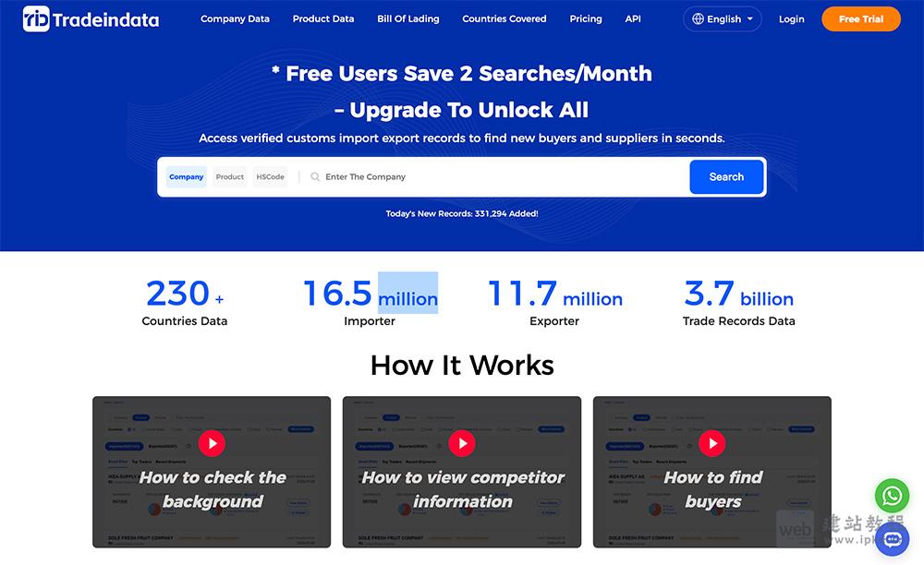The height and width of the screenshot is (565, 924).
Task: Select the Company search type
Action: coord(187,177)
